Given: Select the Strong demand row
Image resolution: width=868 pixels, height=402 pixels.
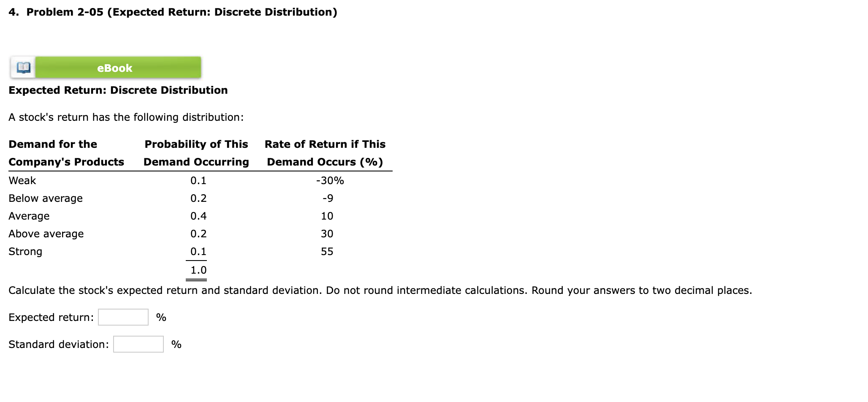Looking at the screenshot, I should coord(25,251).
